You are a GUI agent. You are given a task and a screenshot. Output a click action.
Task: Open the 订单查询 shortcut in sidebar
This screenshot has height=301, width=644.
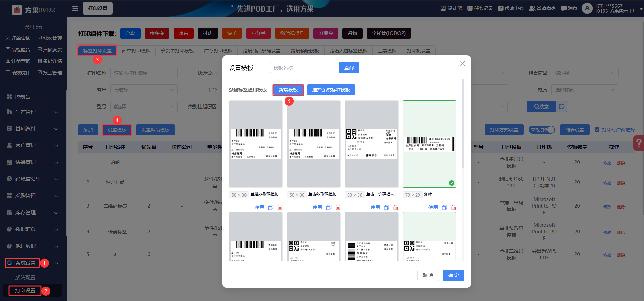(18, 61)
